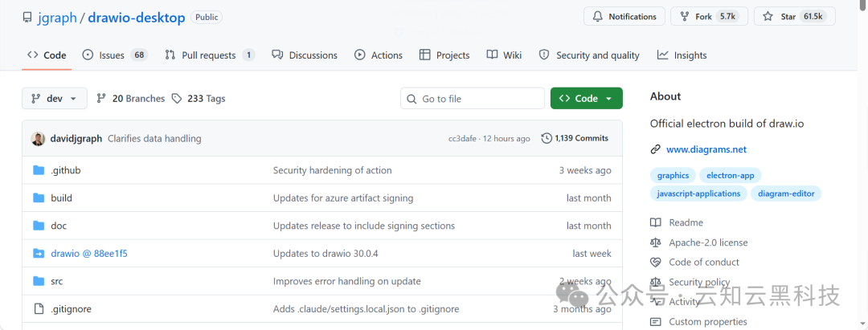Open the davidjgraph author link
The width and height of the screenshot is (868, 330).
click(x=76, y=138)
